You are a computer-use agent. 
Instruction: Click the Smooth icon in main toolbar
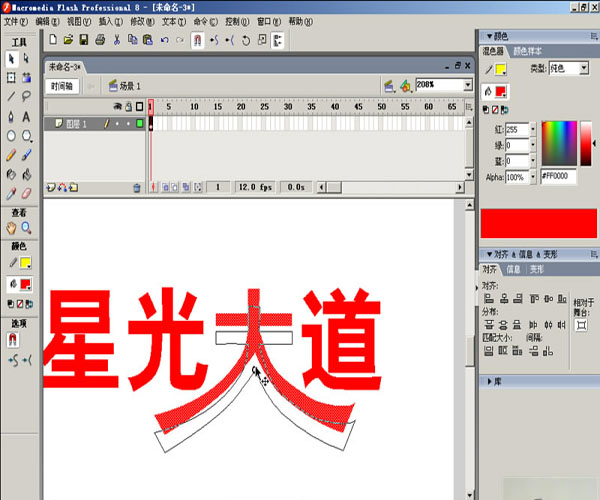[x=214, y=40]
